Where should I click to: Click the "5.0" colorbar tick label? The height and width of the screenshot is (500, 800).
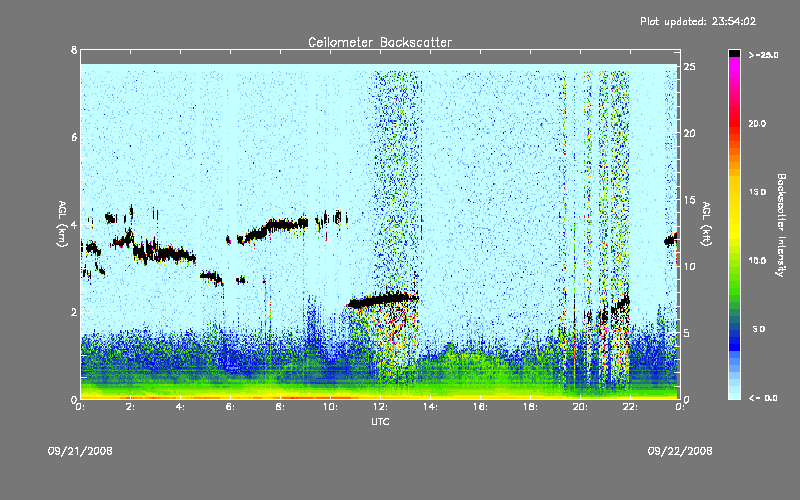click(758, 329)
